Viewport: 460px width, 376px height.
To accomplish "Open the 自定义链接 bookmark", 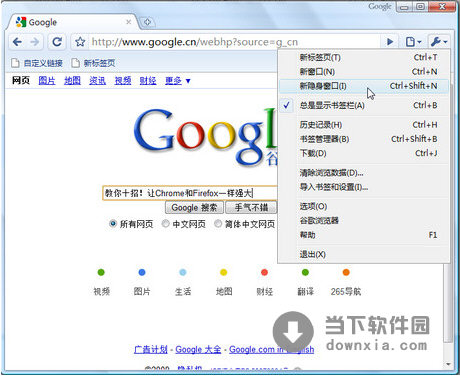I will (37, 63).
